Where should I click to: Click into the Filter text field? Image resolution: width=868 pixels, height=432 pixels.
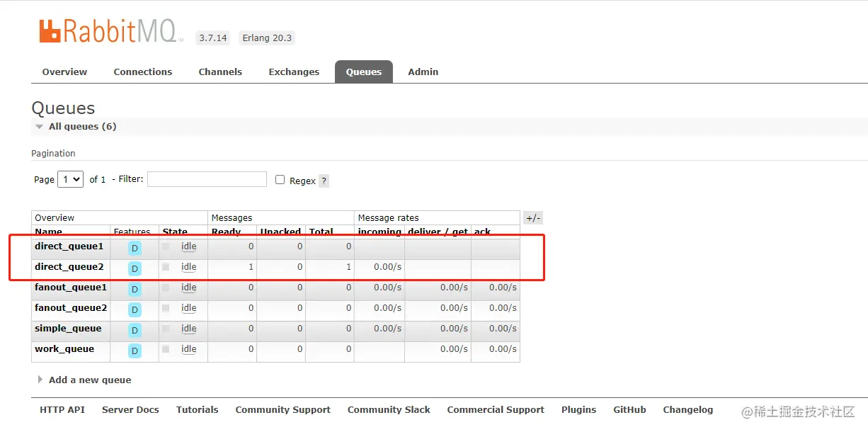pyautogui.click(x=207, y=179)
